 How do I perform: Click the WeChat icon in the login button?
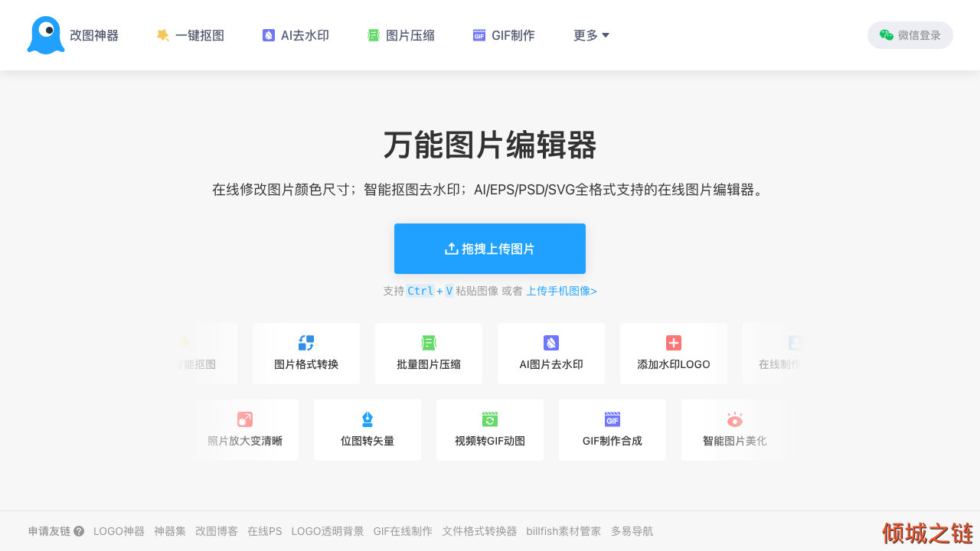[x=887, y=35]
